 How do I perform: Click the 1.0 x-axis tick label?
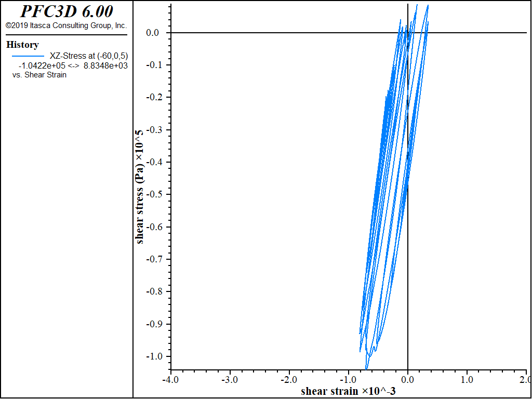467,379
